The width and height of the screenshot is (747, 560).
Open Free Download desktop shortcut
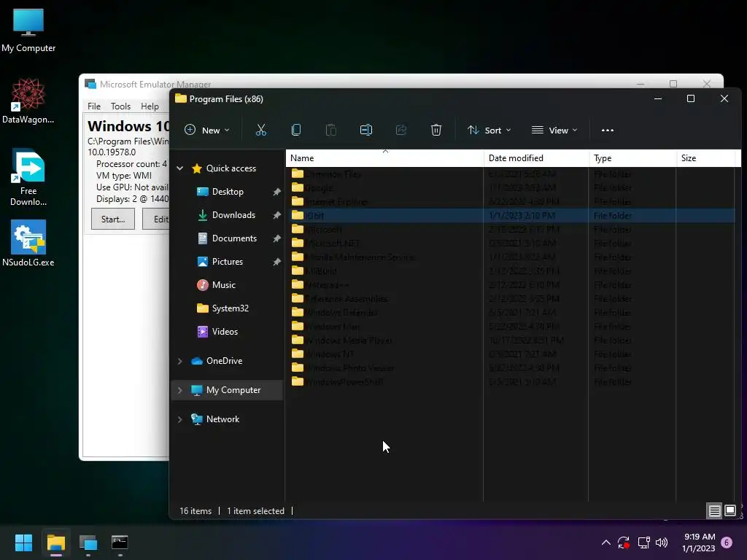(28, 178)
